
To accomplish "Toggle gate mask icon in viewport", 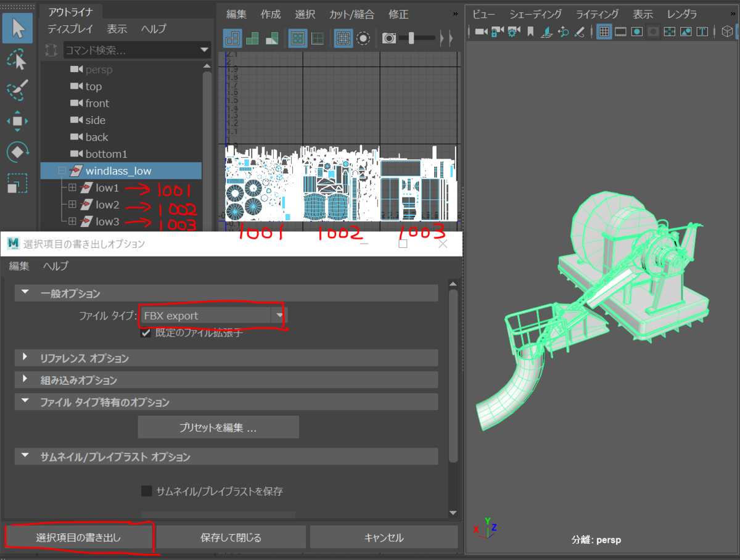I will point(653,31).
